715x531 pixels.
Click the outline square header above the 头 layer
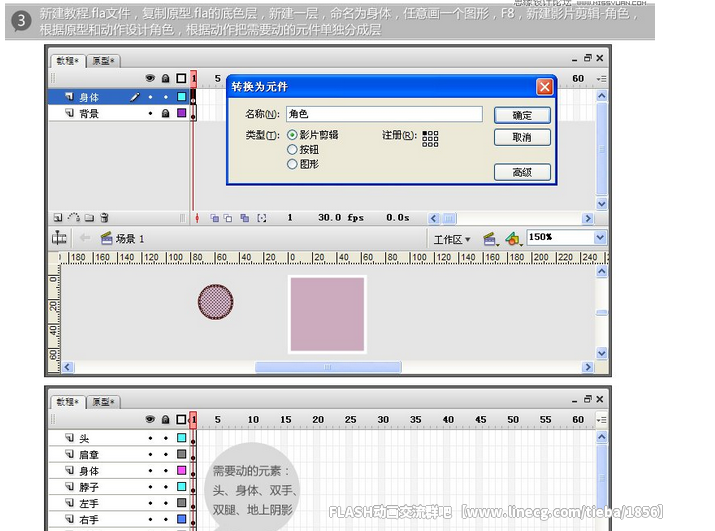(181, 419)
